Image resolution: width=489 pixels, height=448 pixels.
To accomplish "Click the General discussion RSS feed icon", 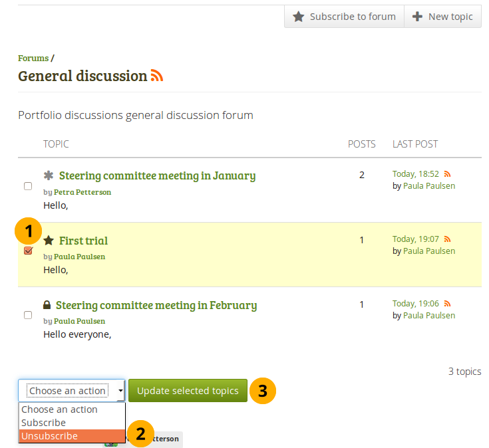I will pos(157,76).
